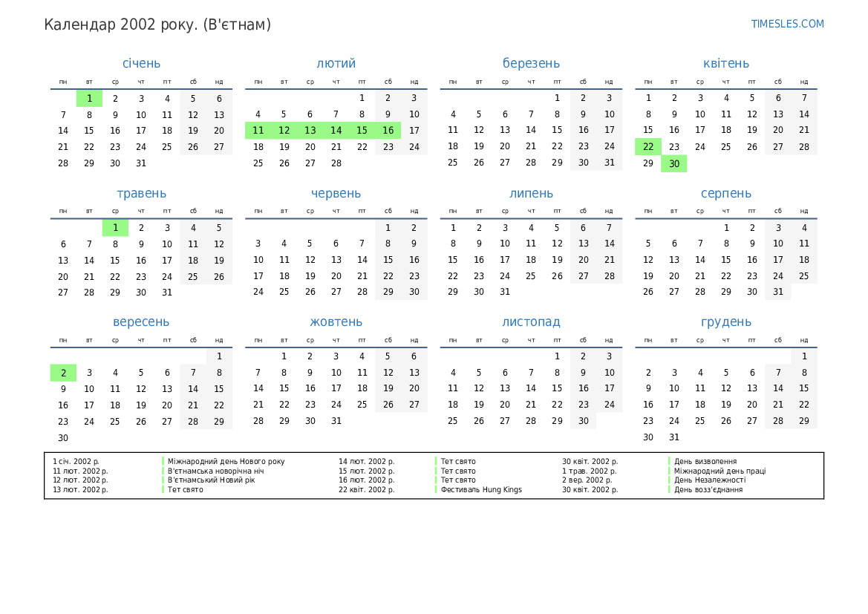This screenshot has width=868, height=614.
Task: Click highlighted February 13 date
Action: point(310,131)
